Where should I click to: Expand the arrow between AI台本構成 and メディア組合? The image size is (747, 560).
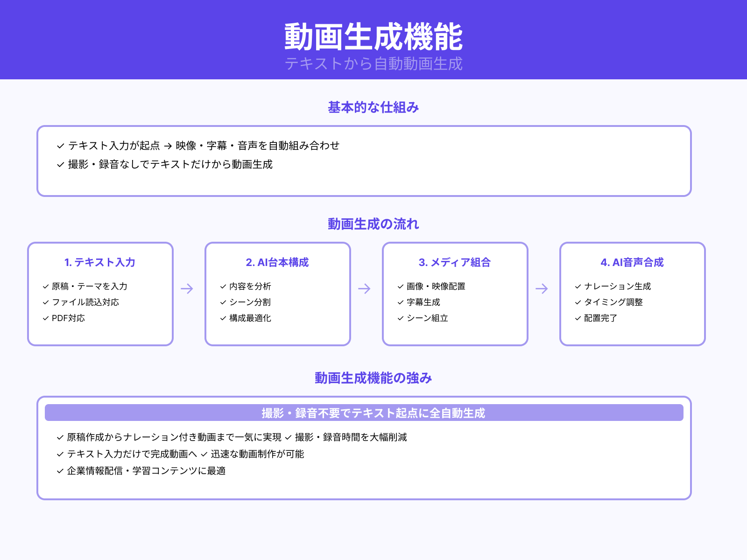[x=364, y=289]
